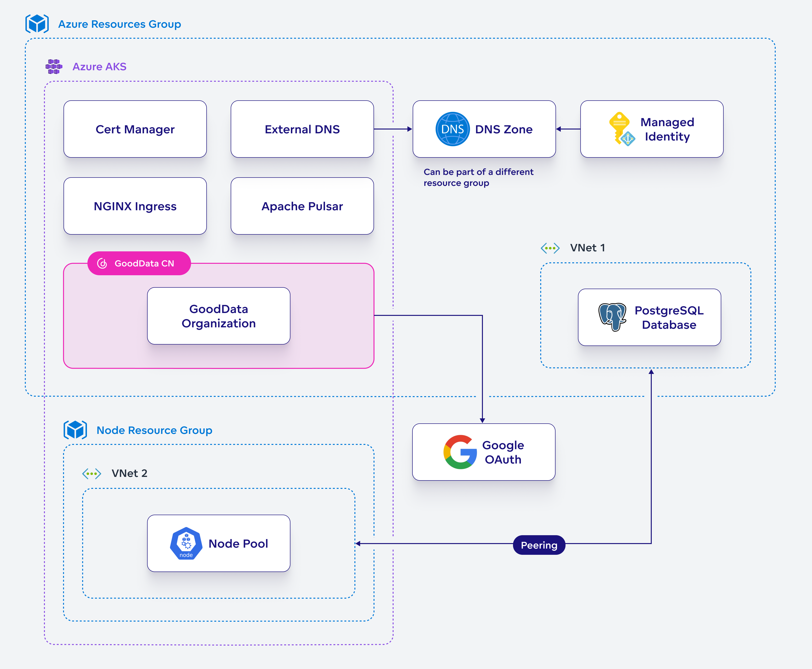This screenshot has width=812, height=669.
Task: Click the Azure AKS purple cluster icon
Action: [54, 67]
